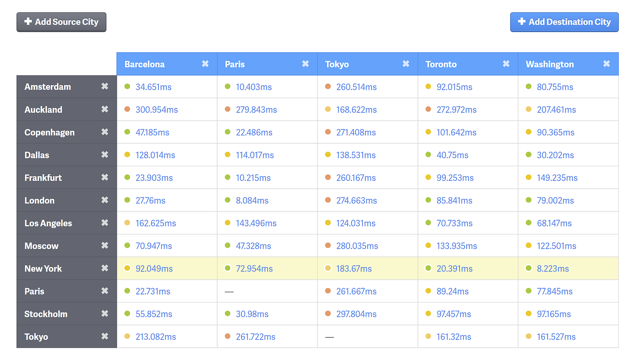Click the New York row header name

point(43,268)
